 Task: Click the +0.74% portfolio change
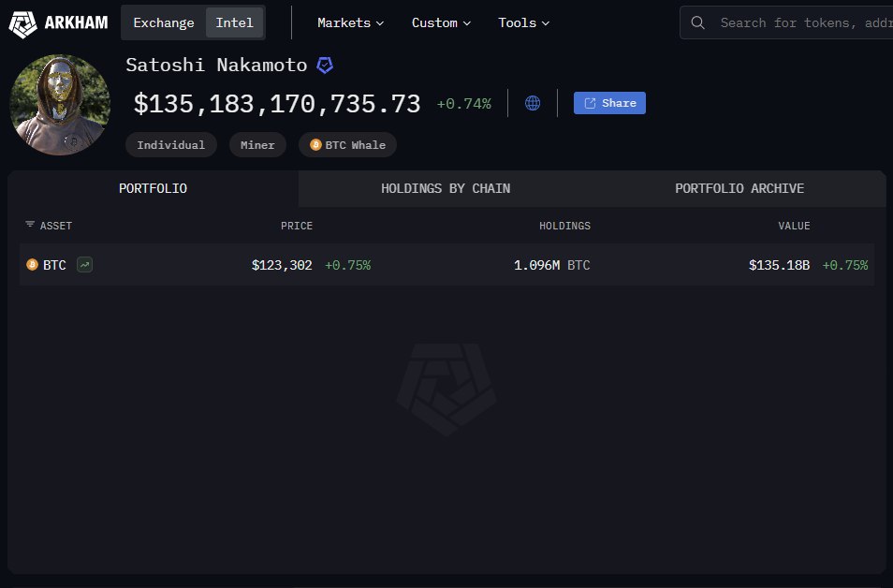click(x=463, y=104)
